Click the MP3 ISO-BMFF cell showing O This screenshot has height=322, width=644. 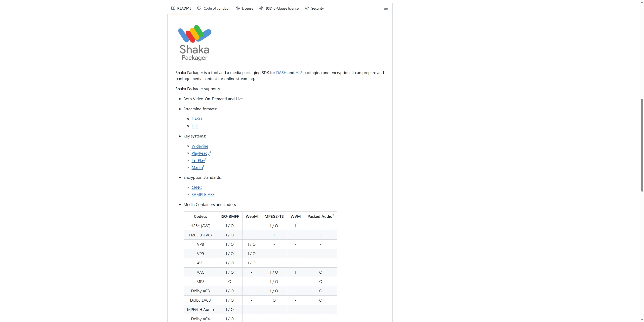point(230,282)
